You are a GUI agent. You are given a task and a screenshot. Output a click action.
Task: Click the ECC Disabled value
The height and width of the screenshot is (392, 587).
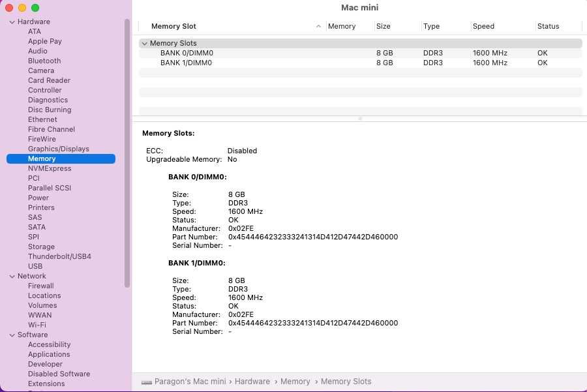242,151
